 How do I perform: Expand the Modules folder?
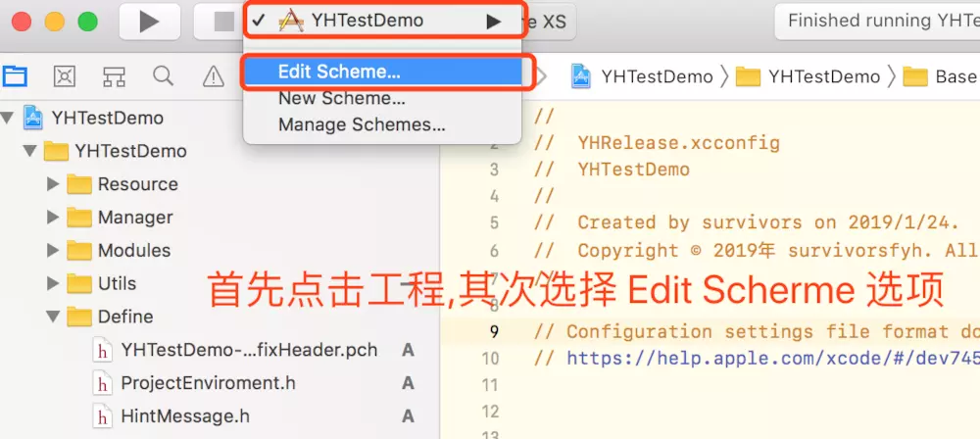(53, 250)
